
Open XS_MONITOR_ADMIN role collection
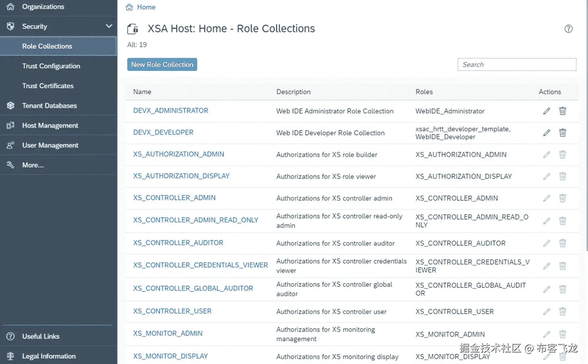point(168,333)
